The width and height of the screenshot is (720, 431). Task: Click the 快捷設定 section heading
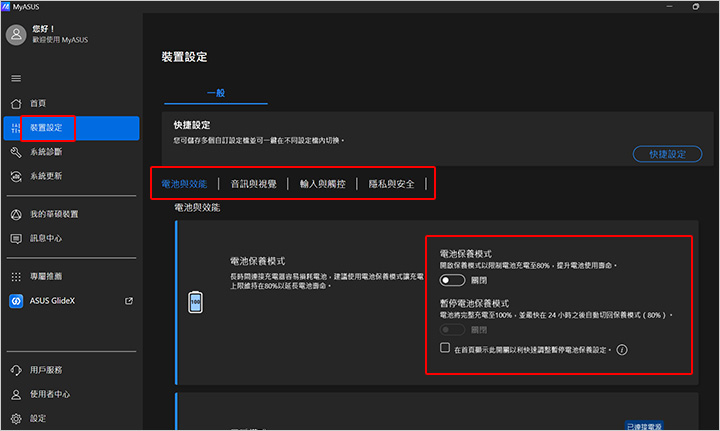pyautogui.click(x=192, y=125)
